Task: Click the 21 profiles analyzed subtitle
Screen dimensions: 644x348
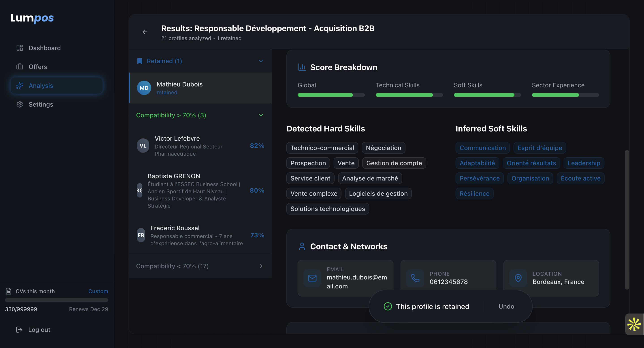Action: (x=186, y=38)
